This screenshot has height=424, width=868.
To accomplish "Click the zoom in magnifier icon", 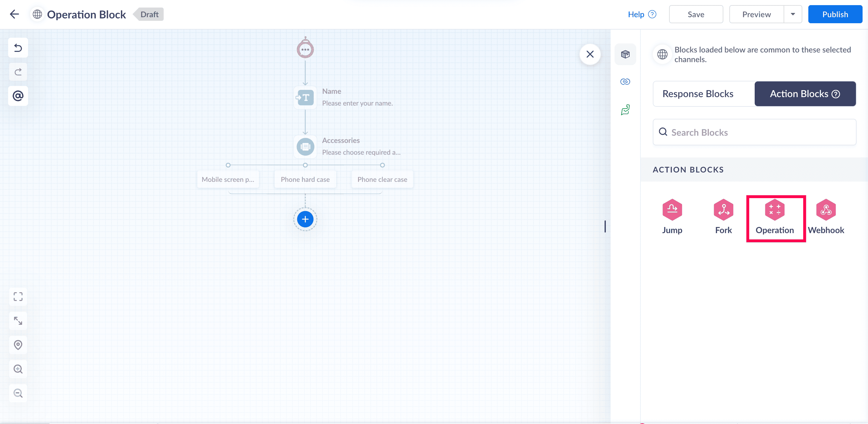I will point(18,369).
